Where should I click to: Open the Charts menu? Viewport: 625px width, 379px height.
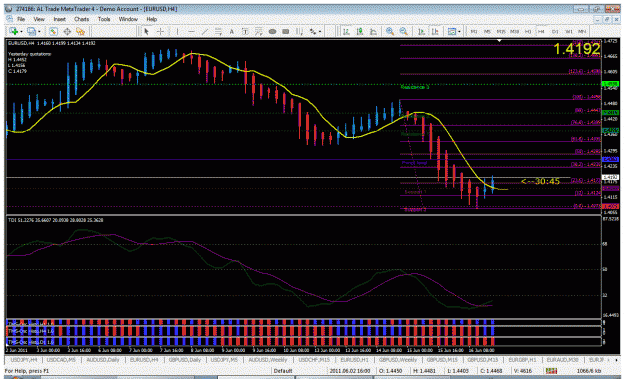click(81, 19)
